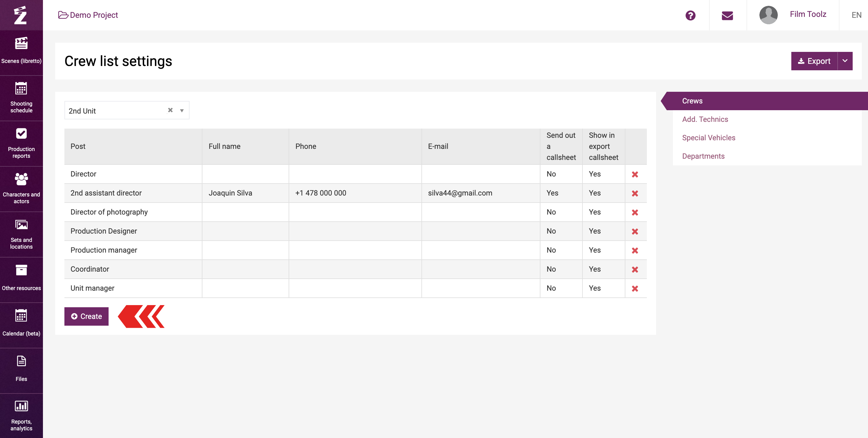Delete the Production Designer row
Image resolution: width=868 pixels, height=438 pixels.
click(635, 231)
